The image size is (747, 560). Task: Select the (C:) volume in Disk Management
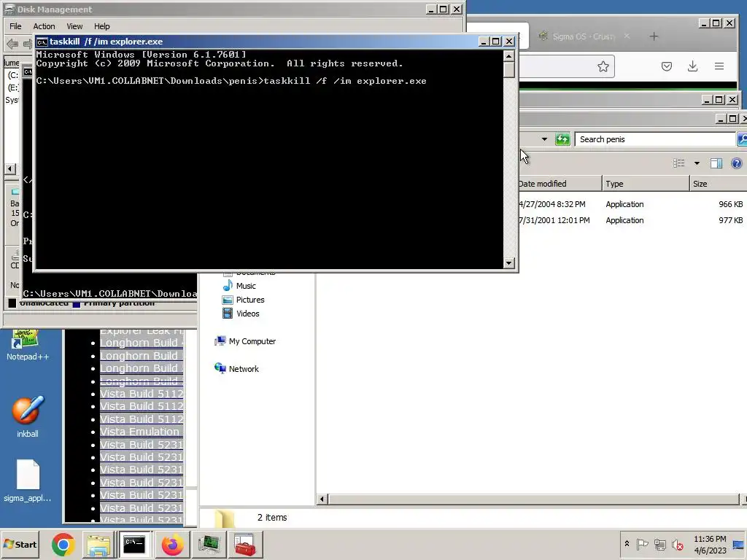coord(13,75)
